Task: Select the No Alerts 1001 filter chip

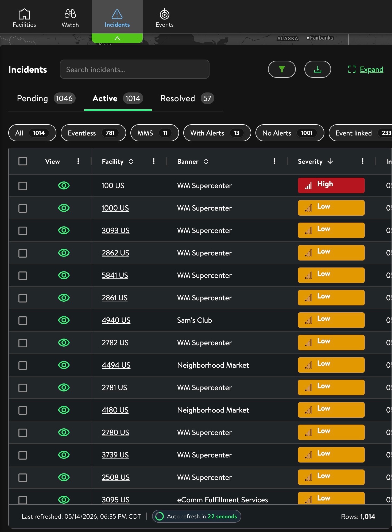Action: [x=290, y=133]
